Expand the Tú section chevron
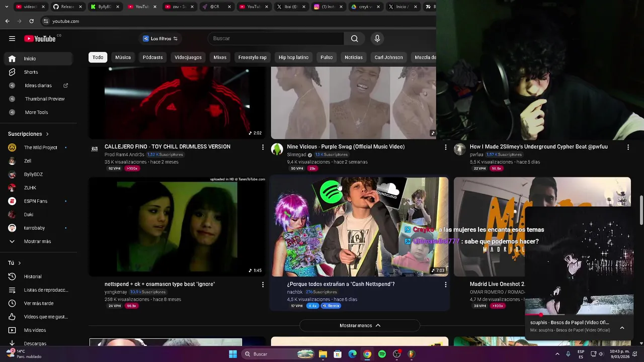Image resolution: width=644 pixels, height=362 pixels. coord(20,263)
